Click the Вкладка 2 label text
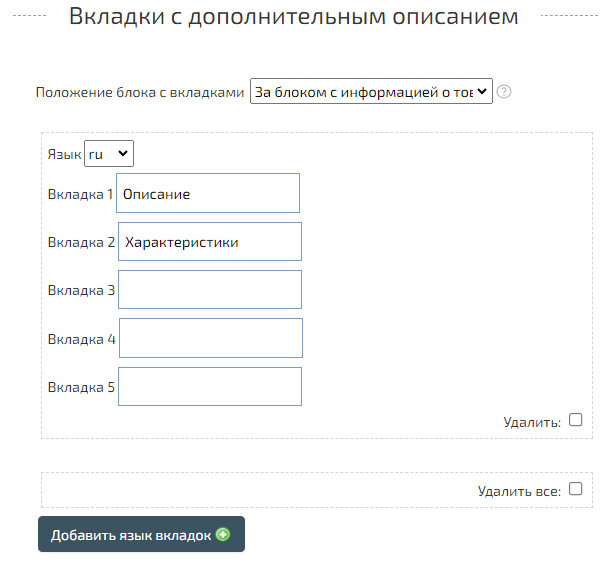 tap(82, 242)
